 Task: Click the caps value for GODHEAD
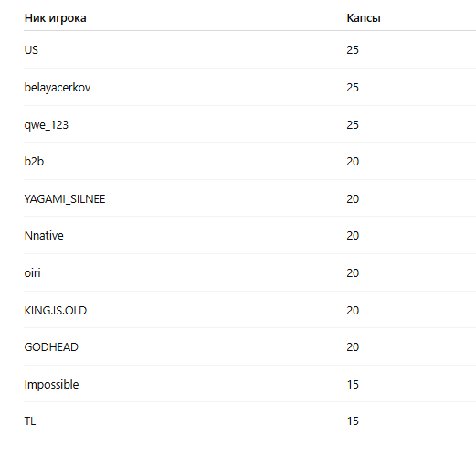coord(353,347)
